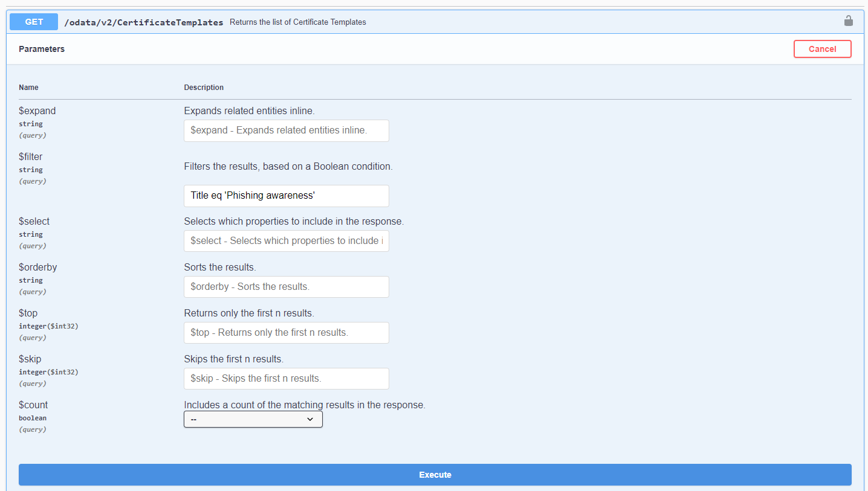Click the $filter field containing Title eq
868x491 pixels.
pyautogui.click(x=286, y=196)
